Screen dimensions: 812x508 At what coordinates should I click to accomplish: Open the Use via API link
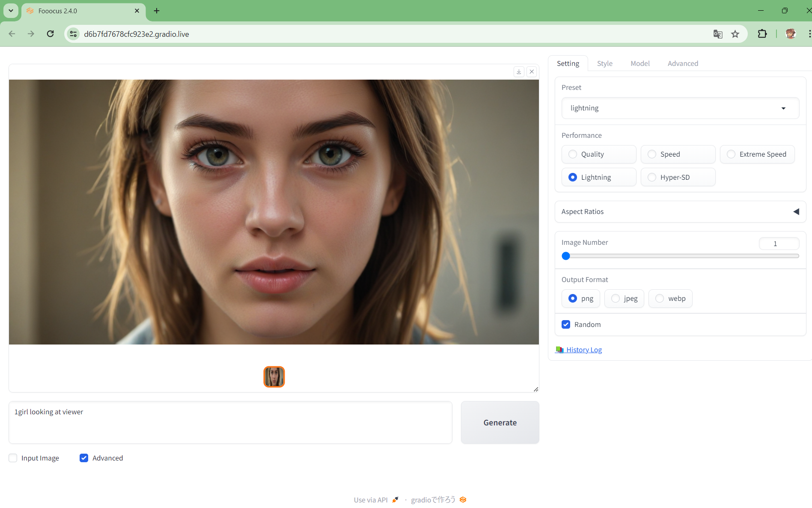pyautogui.click(x=371, y=499)
